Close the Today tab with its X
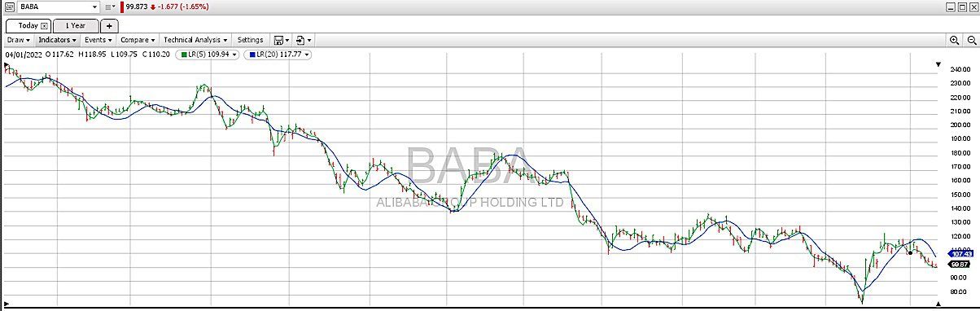 pyautogui.click(x=44, y=25)
